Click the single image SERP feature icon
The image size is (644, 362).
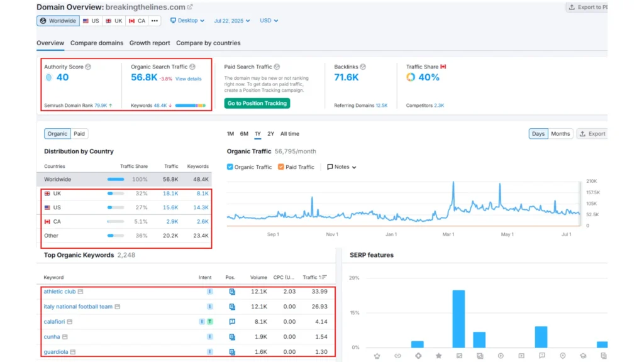pyautogui.click(x=459, y=356)
